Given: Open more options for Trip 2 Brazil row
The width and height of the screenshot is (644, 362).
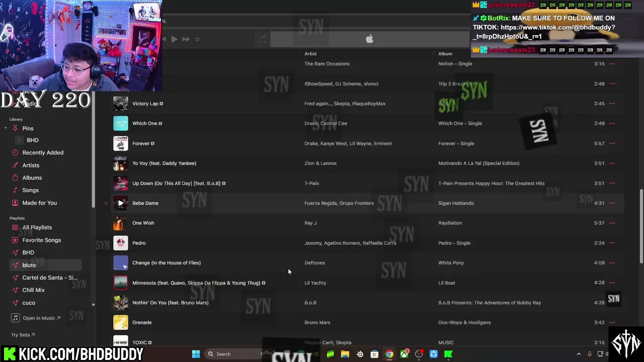Looking at the screenshot, I should (612, 83).
